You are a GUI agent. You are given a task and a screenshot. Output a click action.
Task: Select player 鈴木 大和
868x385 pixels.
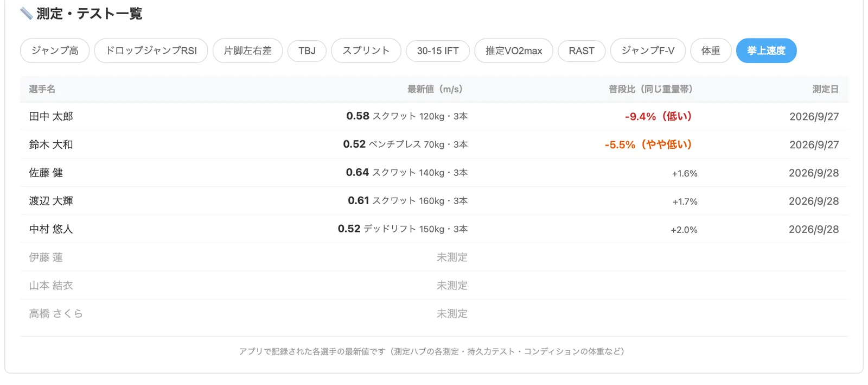(51, 144)
